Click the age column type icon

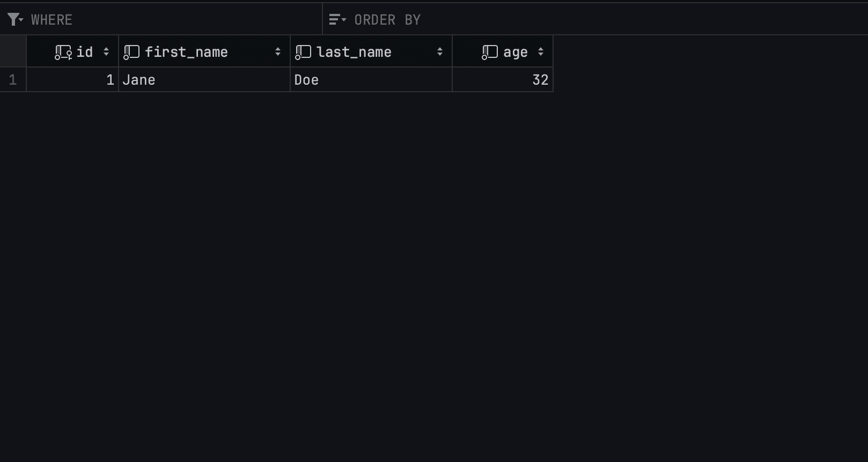coord(490,52)
